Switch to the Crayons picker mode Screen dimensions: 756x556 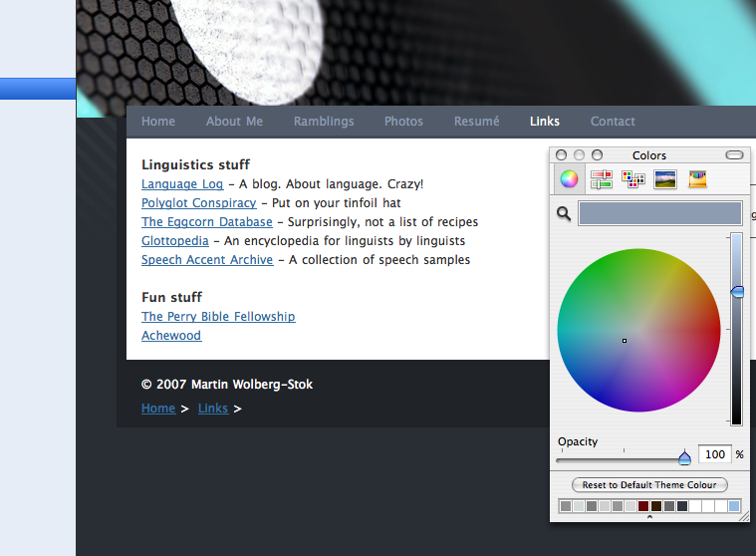pos(697,179)
